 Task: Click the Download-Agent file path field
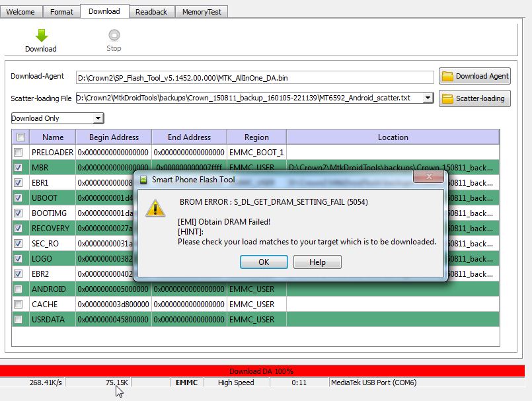(x=254, y=78)
